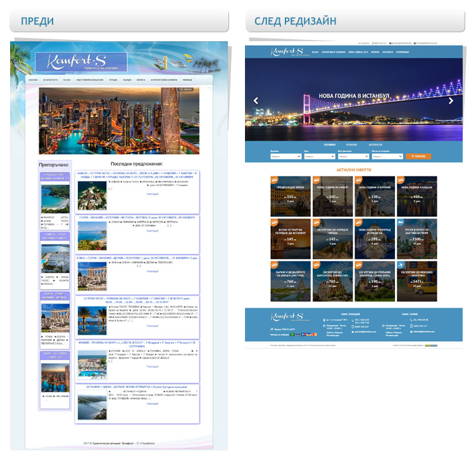Click the map pin icon in the Plovdiv office footer

click(324, 320)
